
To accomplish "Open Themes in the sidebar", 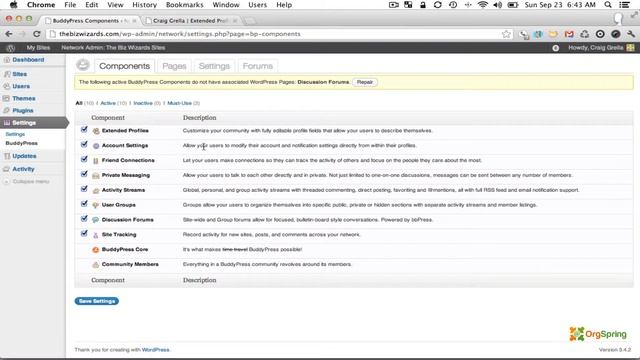I will pyautogui.click(x=24, y=99).
